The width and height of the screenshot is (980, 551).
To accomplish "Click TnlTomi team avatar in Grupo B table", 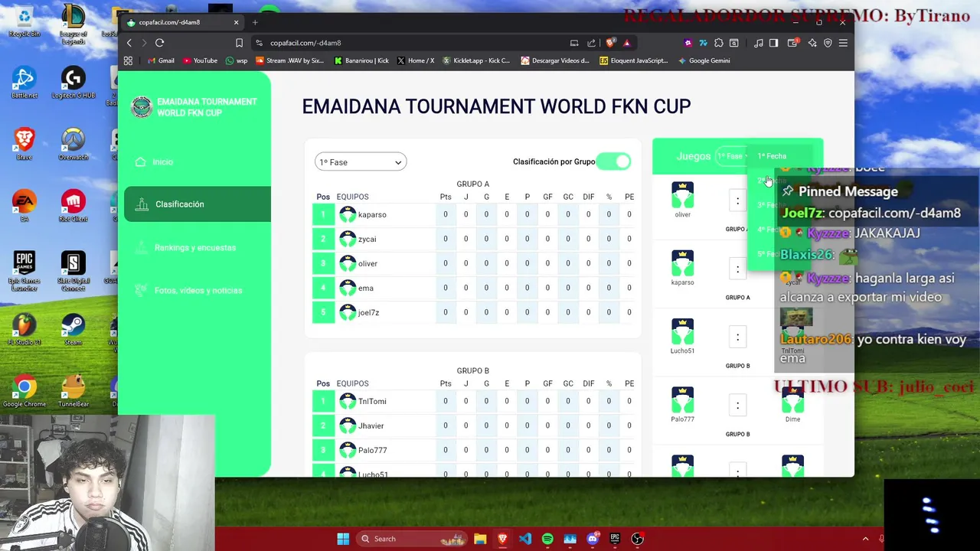I will tap(348, 401).
